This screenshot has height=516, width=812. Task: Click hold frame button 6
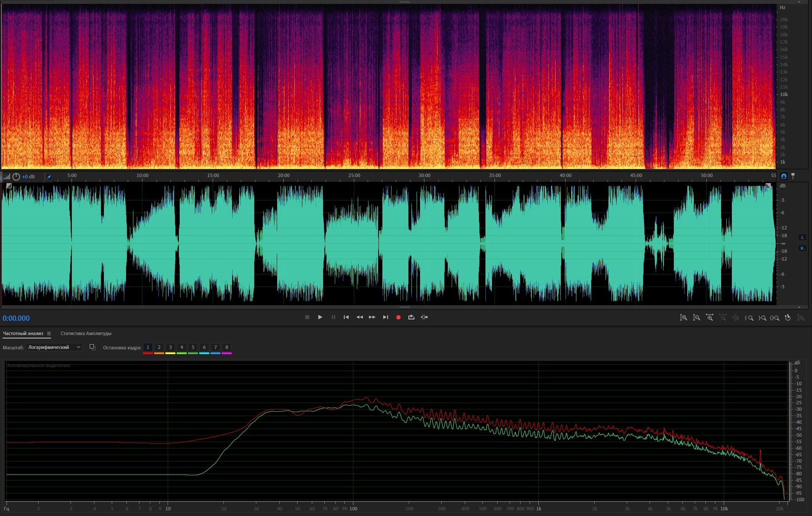(204, 347)
